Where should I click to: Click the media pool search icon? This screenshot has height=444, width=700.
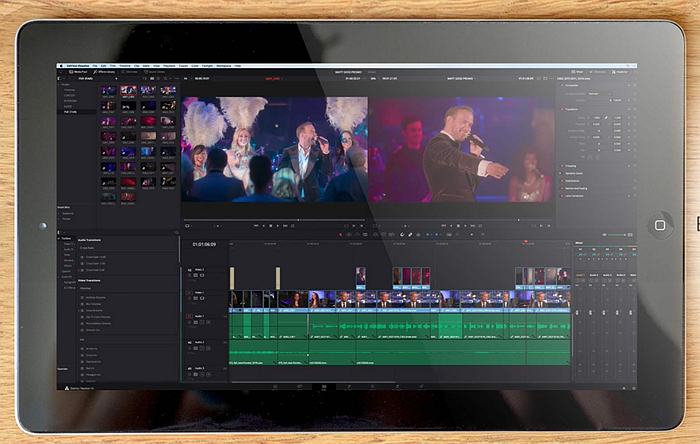[x=165, y=79]
